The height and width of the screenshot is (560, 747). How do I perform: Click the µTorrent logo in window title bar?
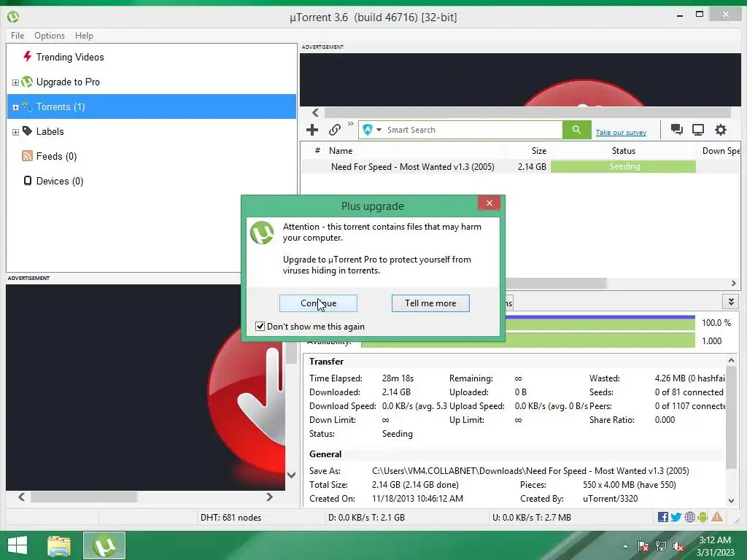[13, 17]
